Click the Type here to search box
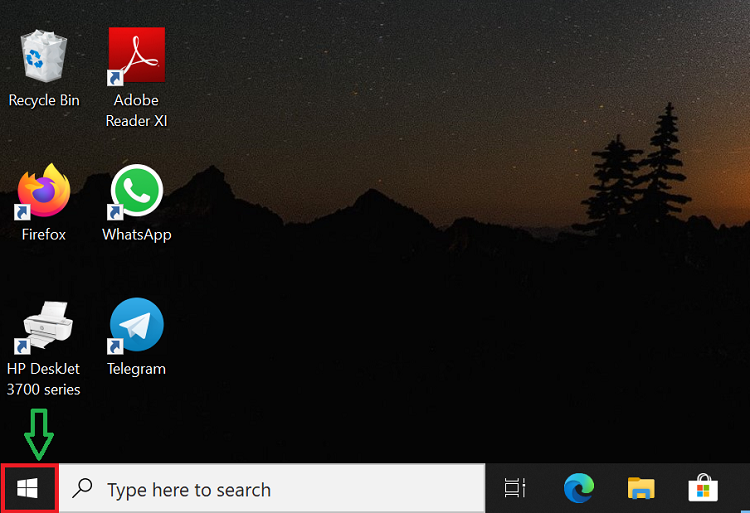750x513 pixels. pos(270,489)
